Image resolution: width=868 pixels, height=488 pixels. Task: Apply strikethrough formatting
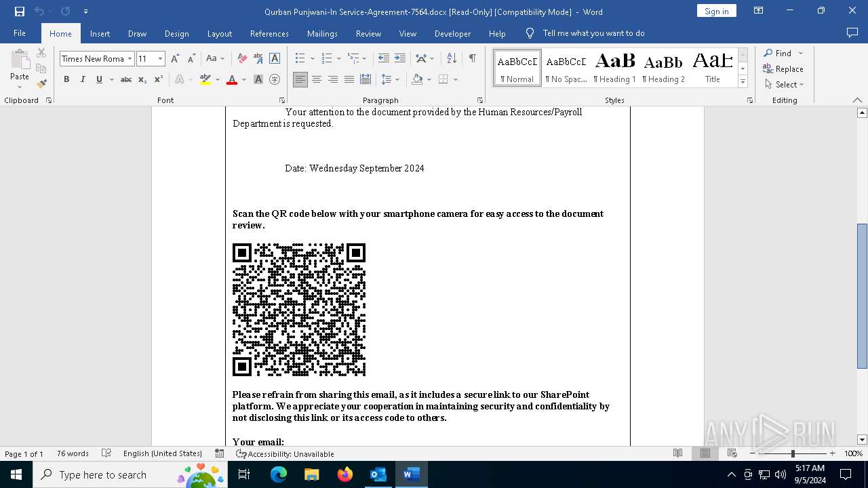click(x=126, y=79)
